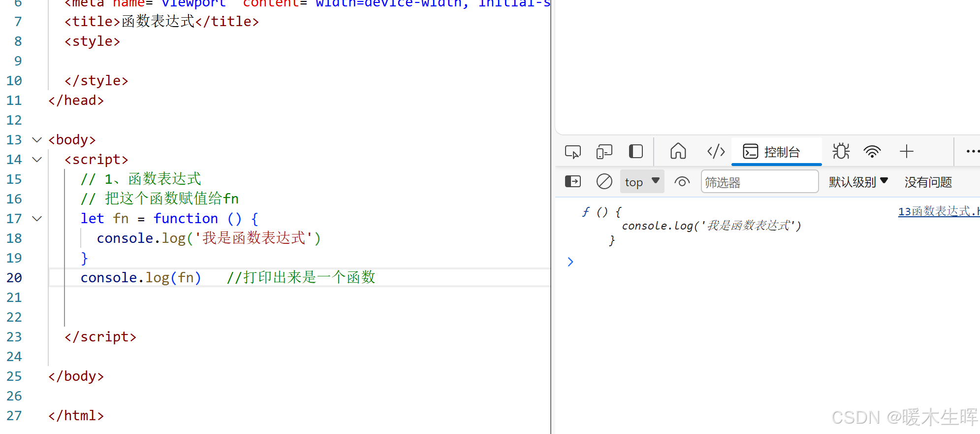Collapse the function fold chevron on line 17

[37, 219]
